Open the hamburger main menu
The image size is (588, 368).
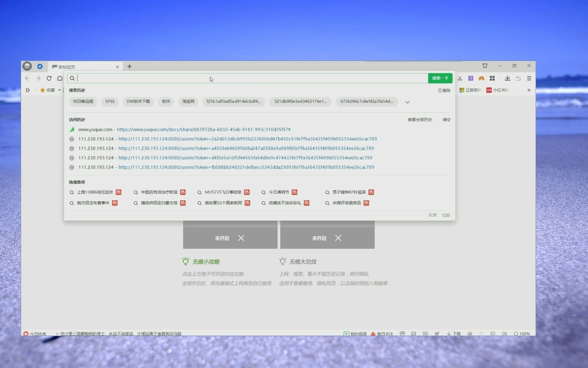click(x=529, y=78)
